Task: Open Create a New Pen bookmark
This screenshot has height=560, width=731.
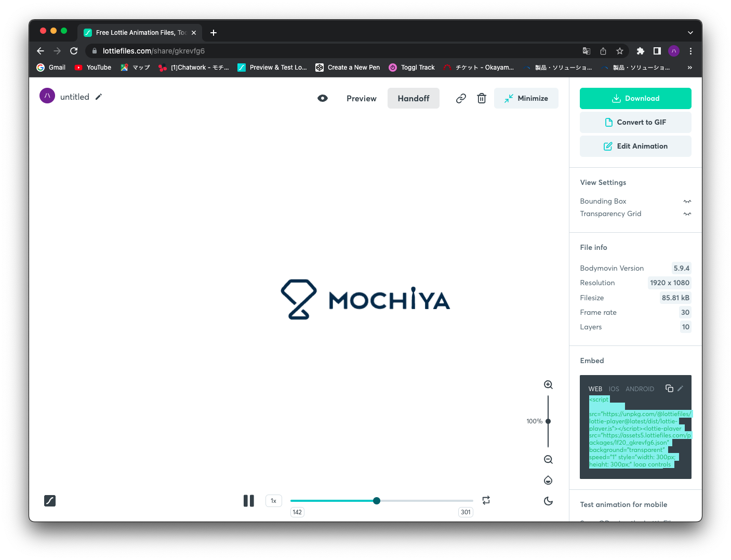Action: pos(348,68)
